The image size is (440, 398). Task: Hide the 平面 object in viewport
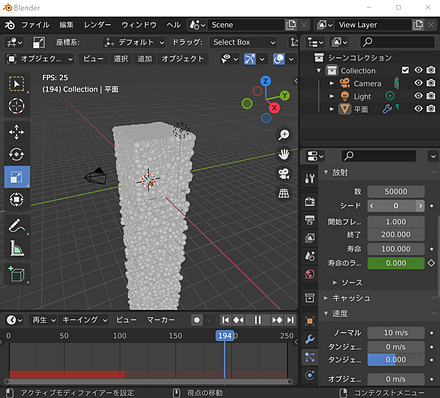(418, 109)
